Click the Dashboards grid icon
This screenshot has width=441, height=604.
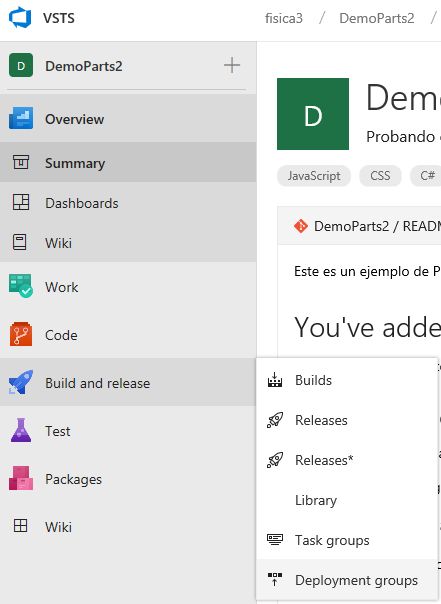click(21, 202)
